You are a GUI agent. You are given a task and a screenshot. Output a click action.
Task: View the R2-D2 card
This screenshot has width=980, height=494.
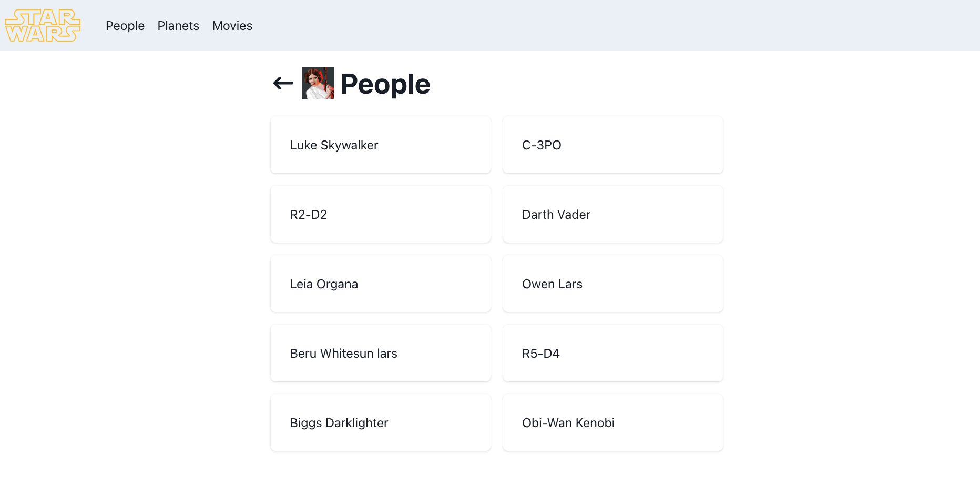pyautogui.click(x=381, y=214)
